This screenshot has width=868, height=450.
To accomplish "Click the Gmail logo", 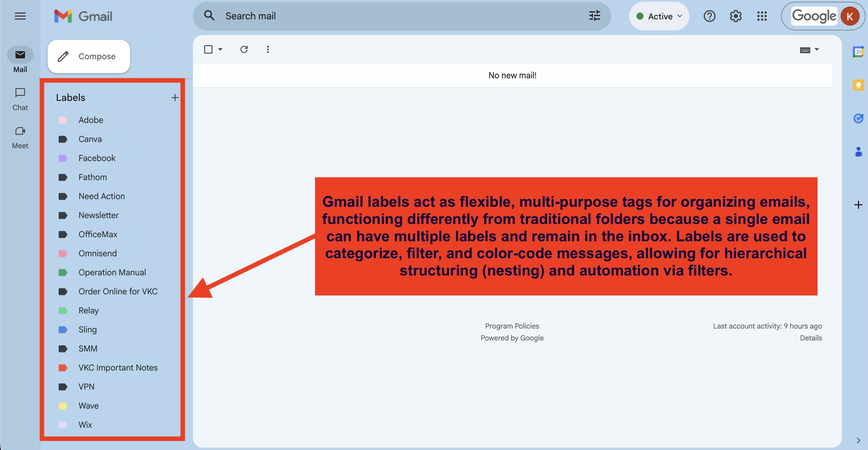I will (x=83, y=16).
